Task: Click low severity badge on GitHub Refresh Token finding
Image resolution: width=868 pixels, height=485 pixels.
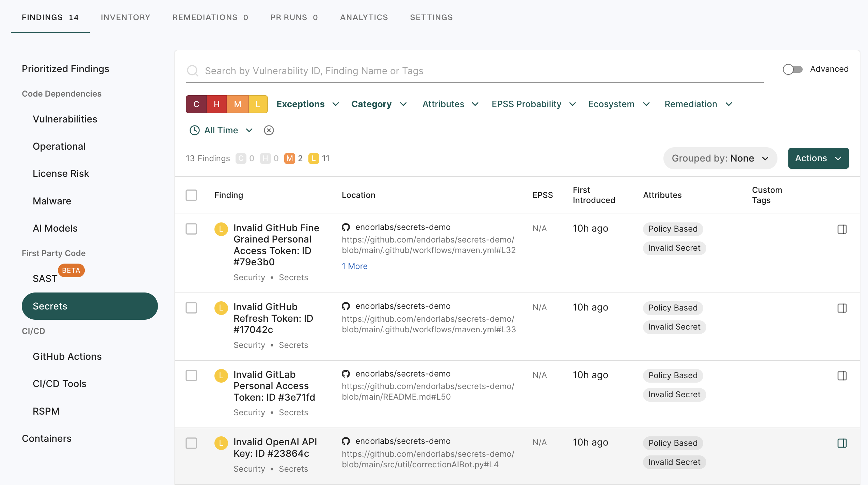Action: pos(221,308)
